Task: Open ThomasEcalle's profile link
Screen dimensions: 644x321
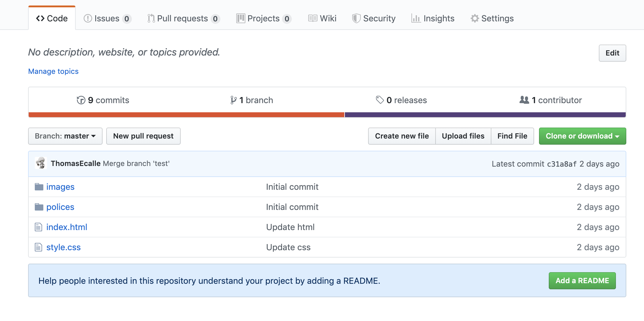Action: point(76,164)
